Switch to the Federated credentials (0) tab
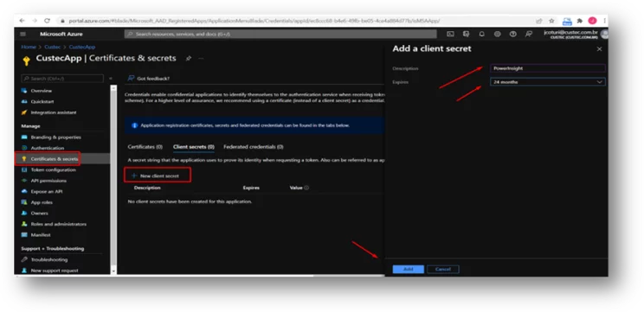The width and height of the screenshot is (644, 312). coord(254,147)
